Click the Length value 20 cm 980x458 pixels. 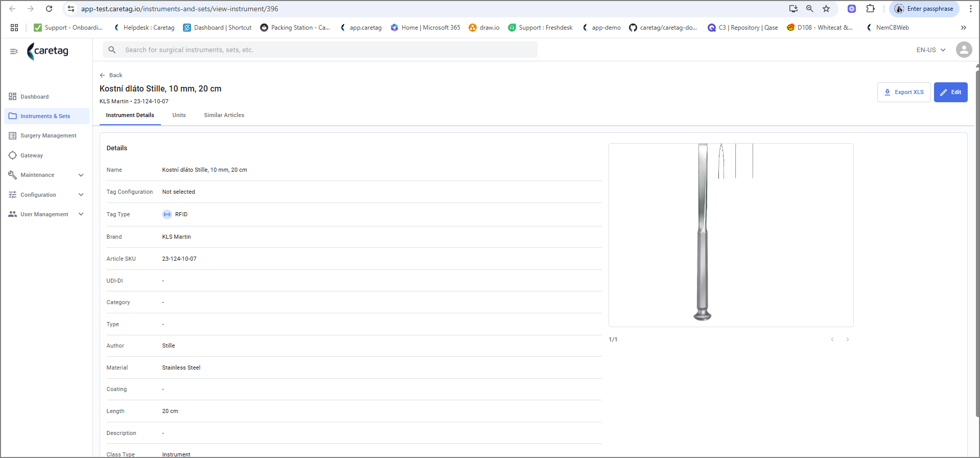(x=170, y=411)
